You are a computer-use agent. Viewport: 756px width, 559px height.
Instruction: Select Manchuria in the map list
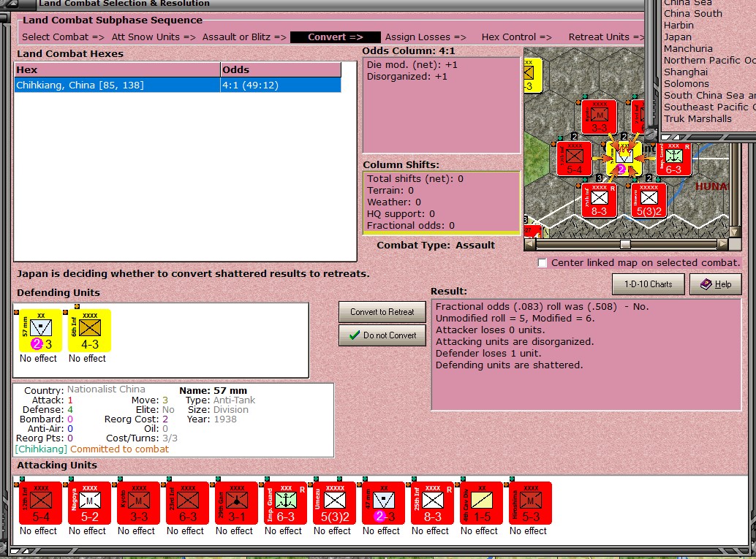pyautogui.click(x=688, y=49)
